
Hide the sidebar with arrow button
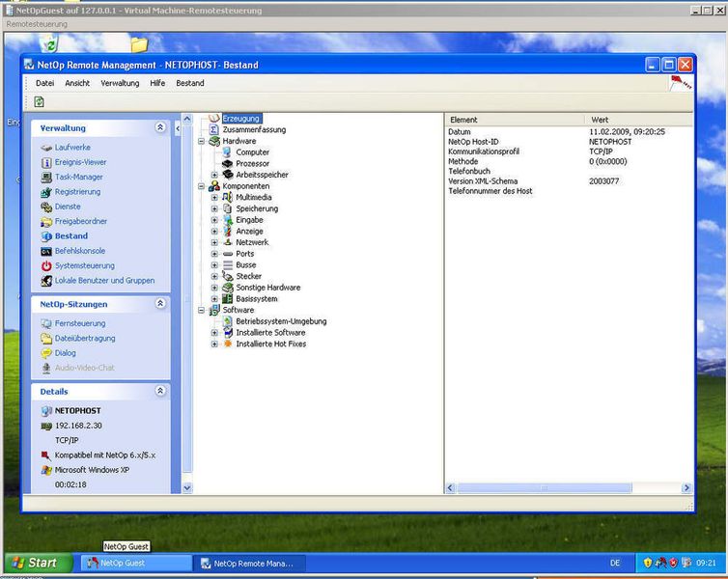coord(178,128)
